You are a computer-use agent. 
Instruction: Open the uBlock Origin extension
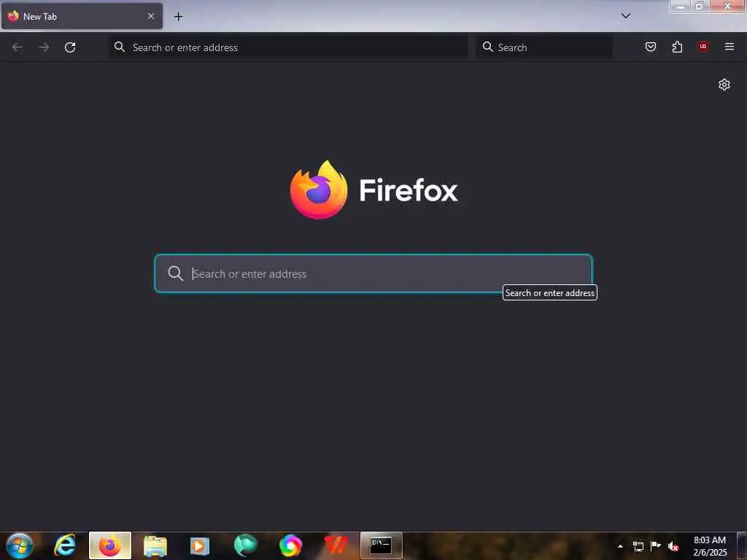pos(703,47)
